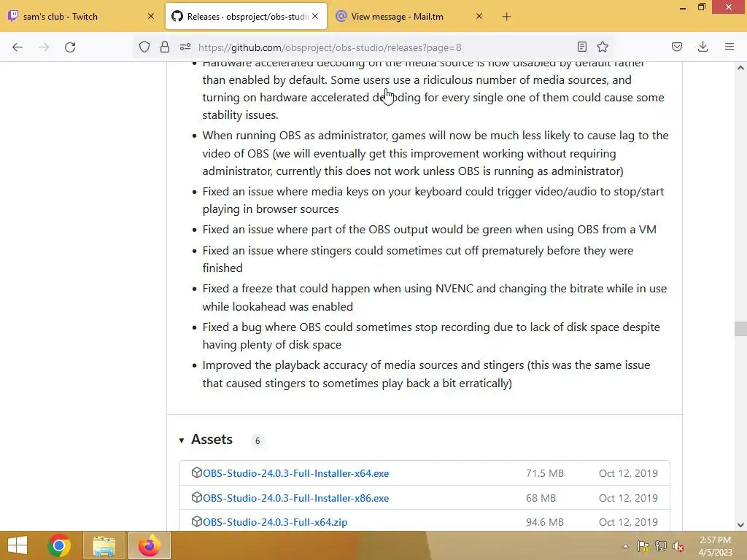The height and width of the screenshot is (560, 747).
Task: Click the OBS output green VM fix bullet
Action: coord(429,230)
